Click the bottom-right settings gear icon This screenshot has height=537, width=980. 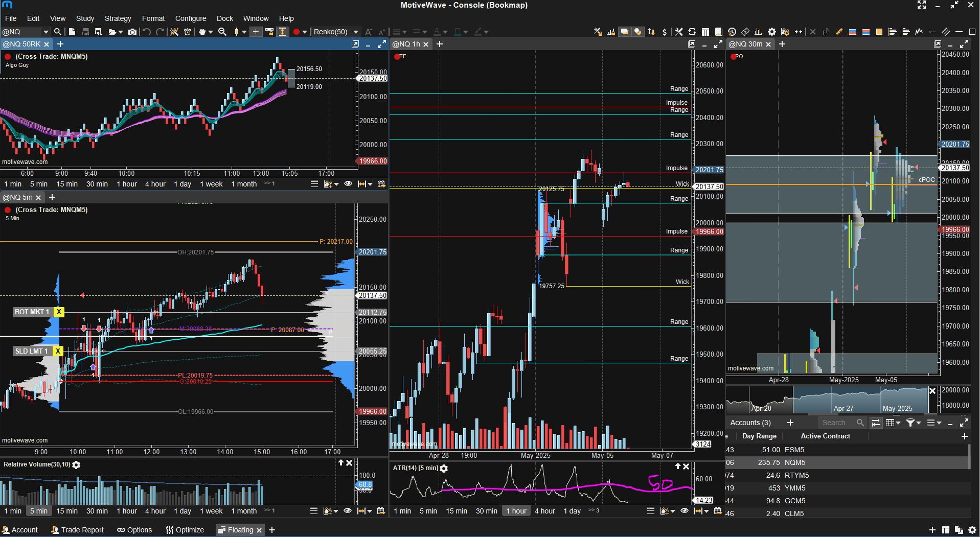972,530
